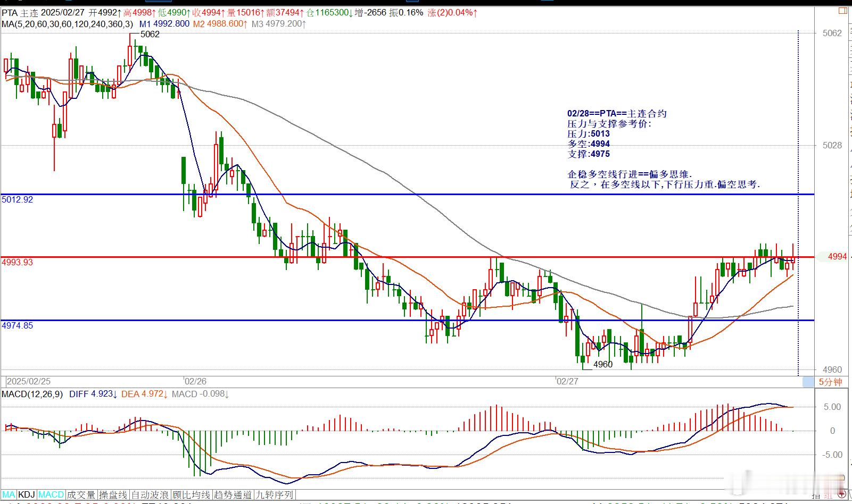This screenshot has width=852, height=504.
Task: Click the MA(5,20,60,30,60,120,240,360,3) parameters label
Action: pos(67,24)
